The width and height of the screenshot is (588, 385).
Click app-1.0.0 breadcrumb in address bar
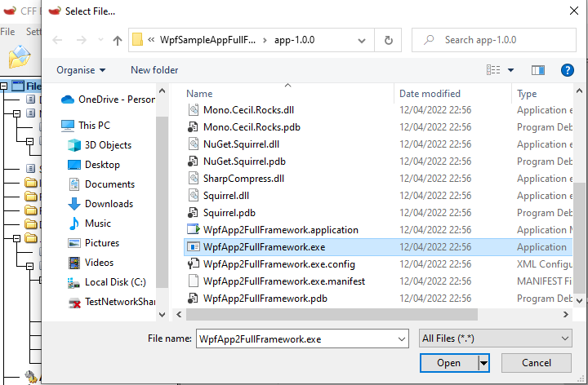294,40
